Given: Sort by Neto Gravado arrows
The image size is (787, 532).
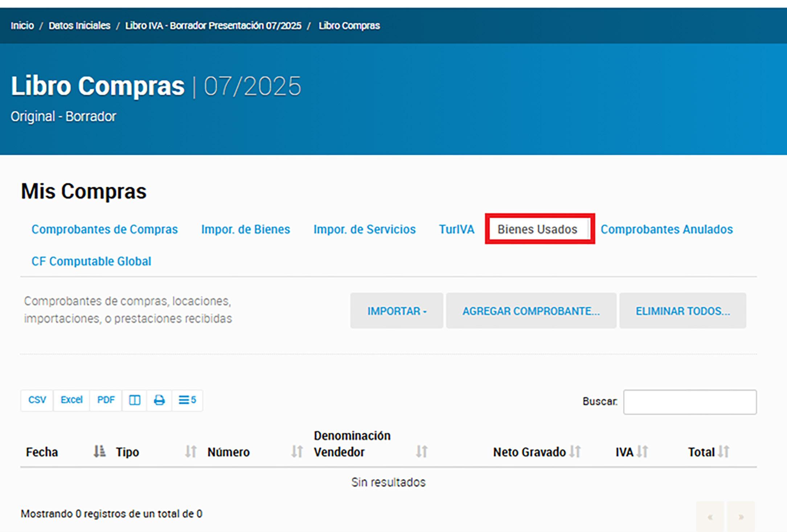Looking at the screenshot, I should (575, 452).
